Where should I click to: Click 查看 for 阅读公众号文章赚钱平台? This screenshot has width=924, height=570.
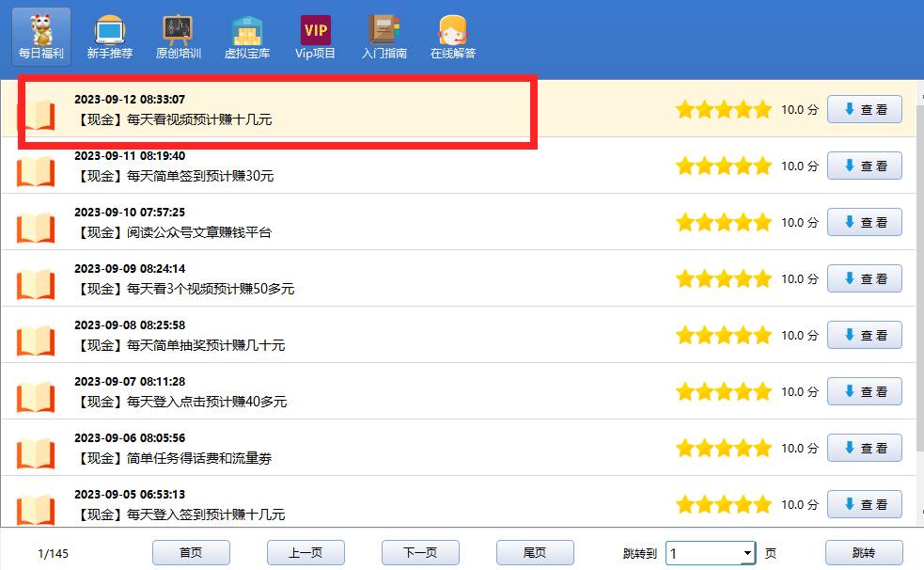pos(865,222)
